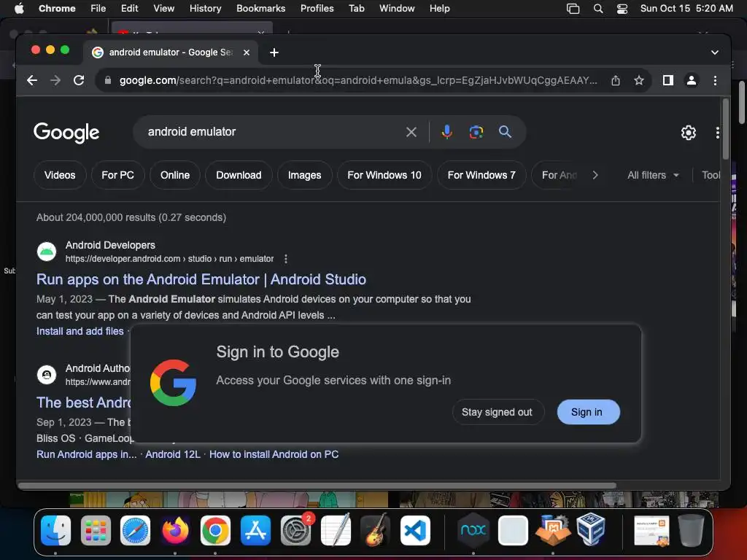Reload the Google search page
The image size is (747, 560).
tap(79, 80)
